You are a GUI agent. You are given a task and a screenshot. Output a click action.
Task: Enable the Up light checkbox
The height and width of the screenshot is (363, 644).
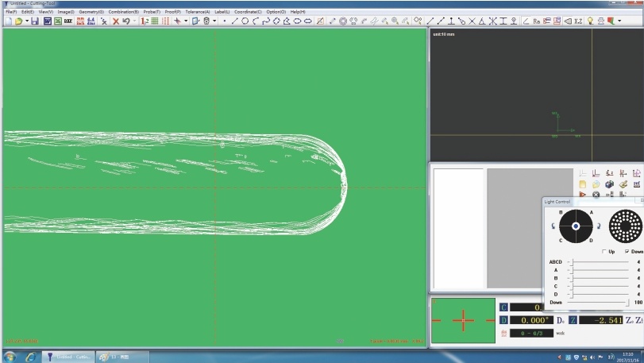point(604,251)
